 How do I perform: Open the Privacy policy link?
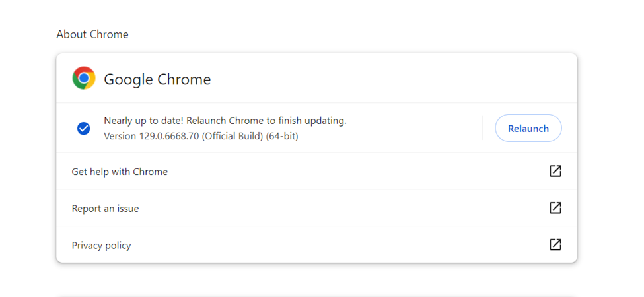click(101, 246)
